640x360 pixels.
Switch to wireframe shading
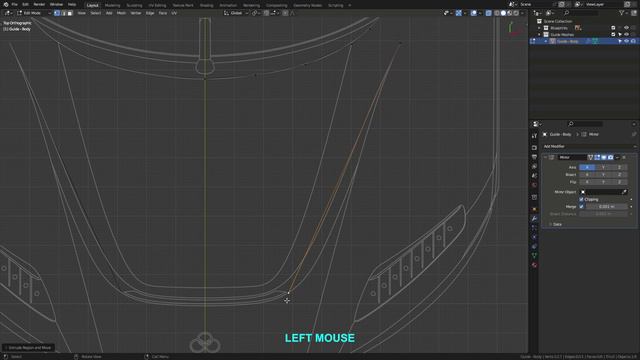497,13
